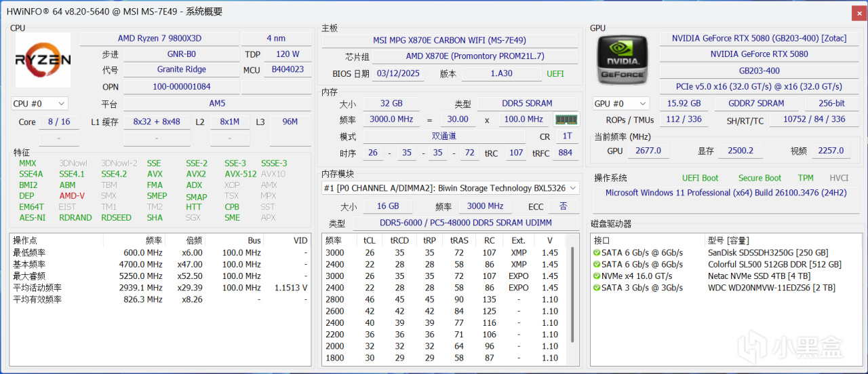This screenshot has width=868, height=374.
Task: Click the WDC SATA 3 Gb/s status icon
Action: [596, 288]
